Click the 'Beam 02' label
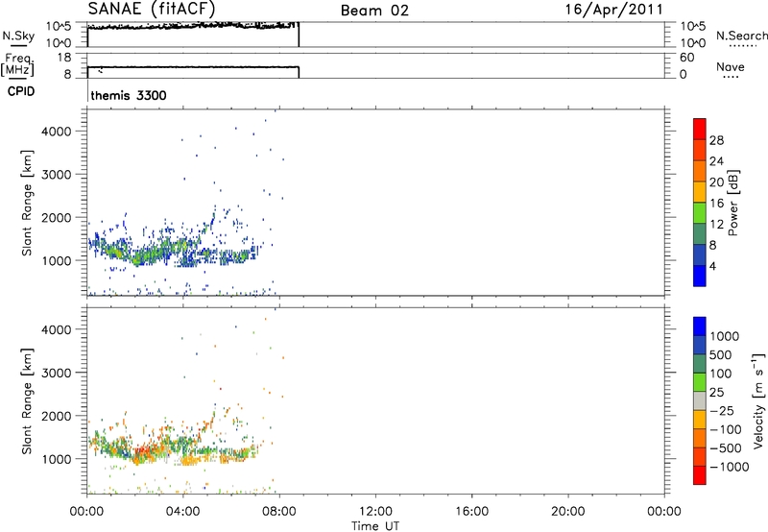The height and width of the screenshot is (532, 768). [x=374, y=11]
